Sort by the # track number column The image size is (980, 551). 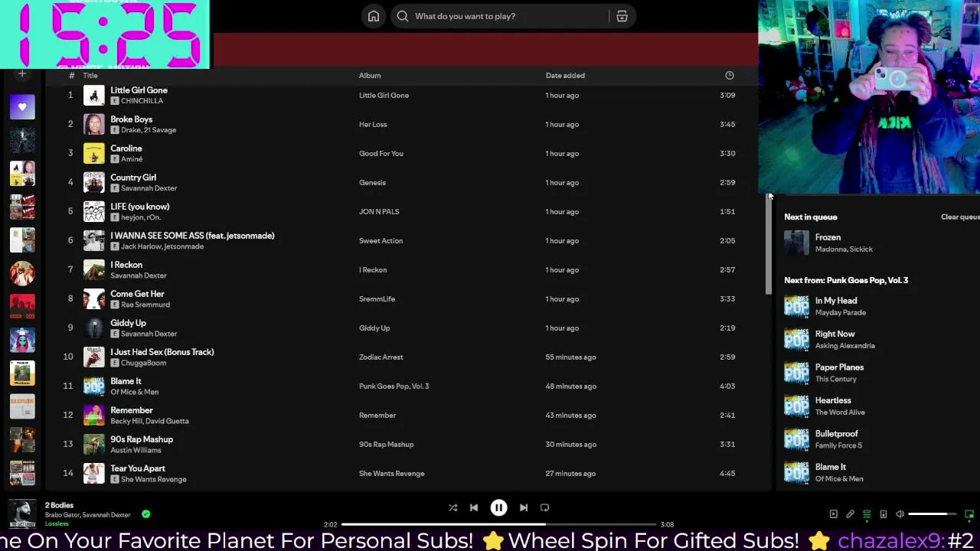coord(71,75)
